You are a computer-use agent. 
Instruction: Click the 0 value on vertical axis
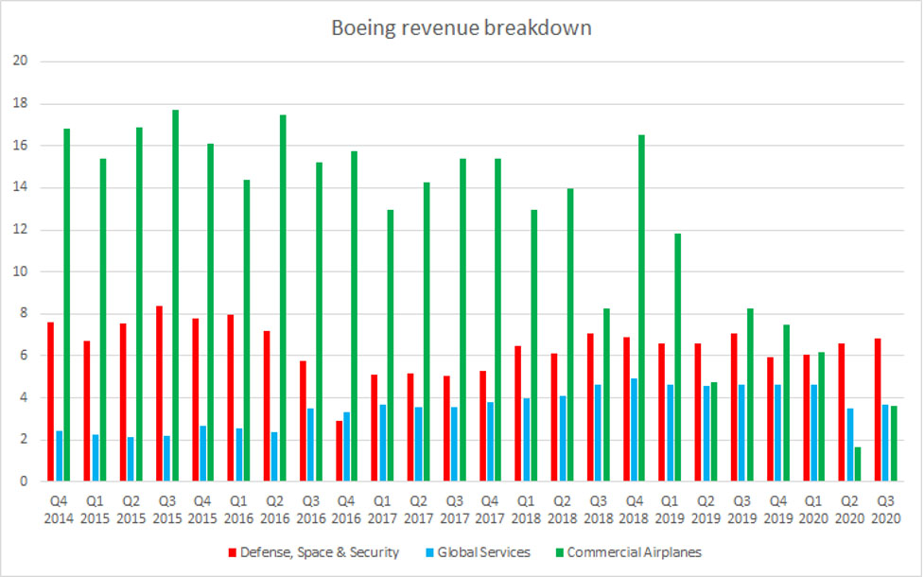[x=24, y=481]
